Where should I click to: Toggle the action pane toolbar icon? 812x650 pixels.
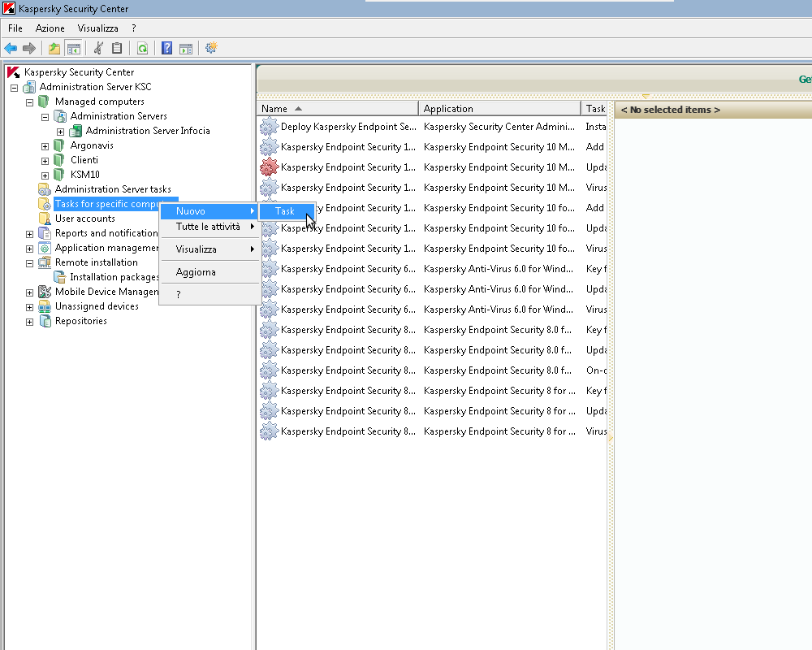[186, 49]
